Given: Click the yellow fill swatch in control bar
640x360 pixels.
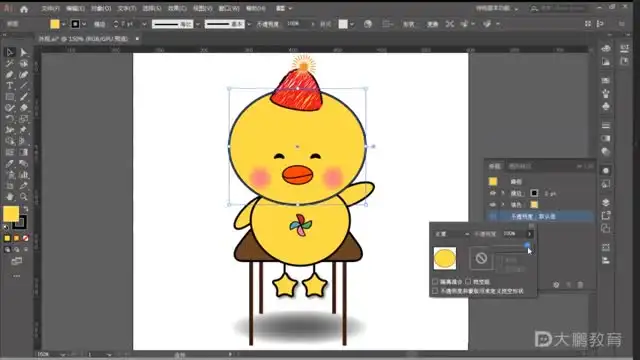Looking at the screenshot, I should [55, 24].
